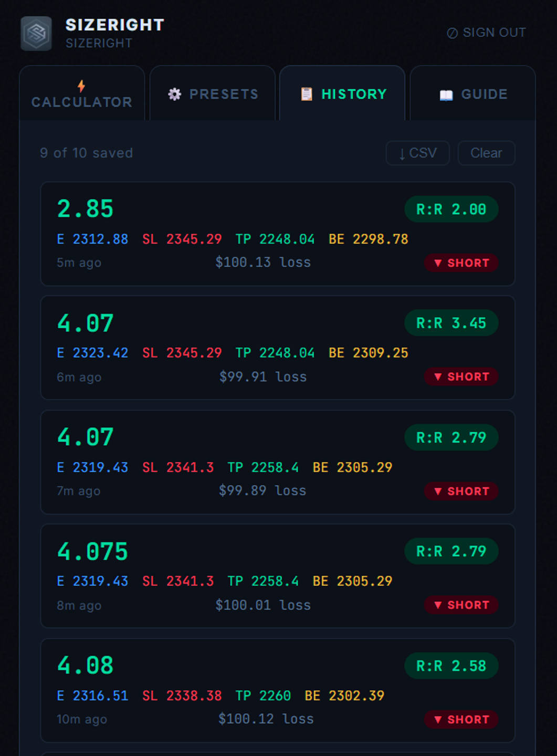Click R:R 2.79 badge on 7m ago card
Image resolution: width=557 pixels, height=756 pixels.
(451, 437)
